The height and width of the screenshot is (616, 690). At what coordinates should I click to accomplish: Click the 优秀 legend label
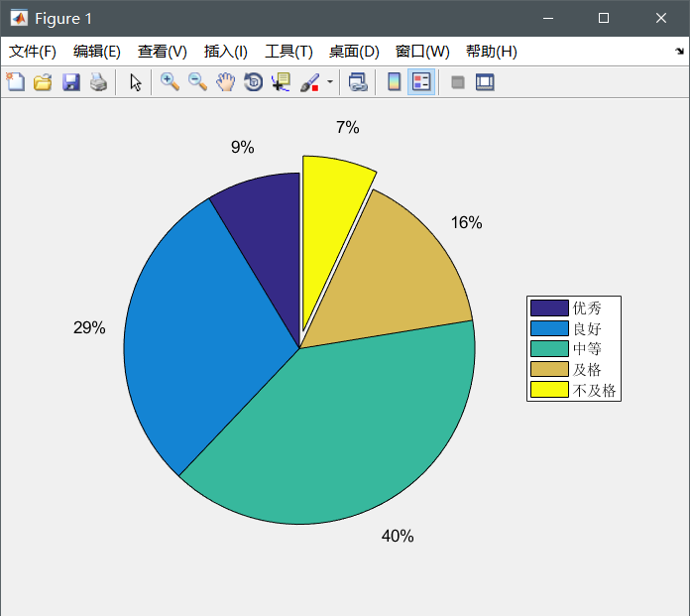point(587,308)
